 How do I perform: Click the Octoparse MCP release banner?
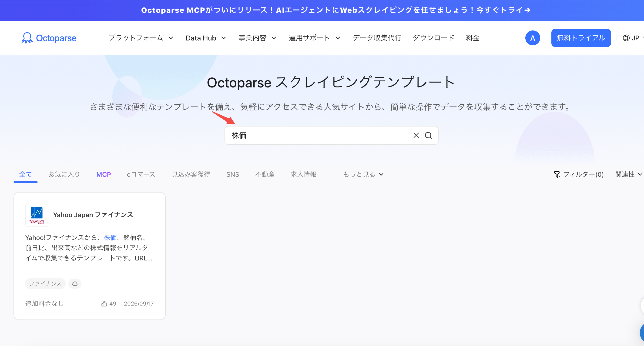[x=335, y=10]
